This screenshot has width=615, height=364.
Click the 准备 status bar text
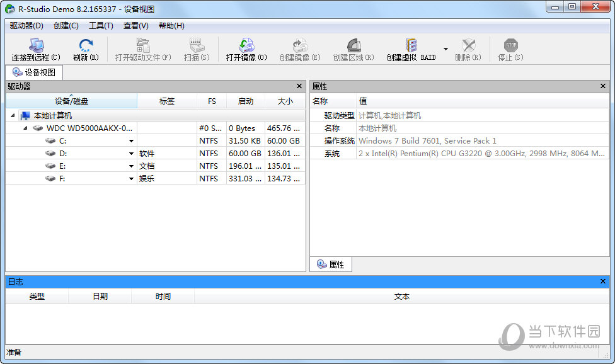coord(14,352)
